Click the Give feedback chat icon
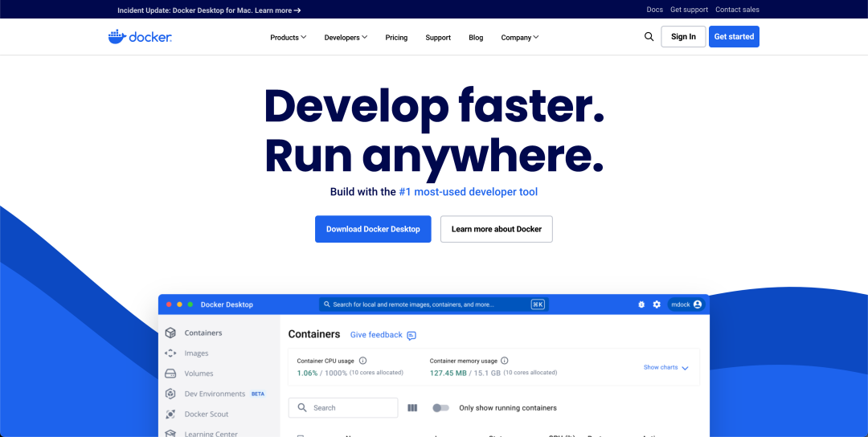The image size is (868, 437). (x=411, y=335)
